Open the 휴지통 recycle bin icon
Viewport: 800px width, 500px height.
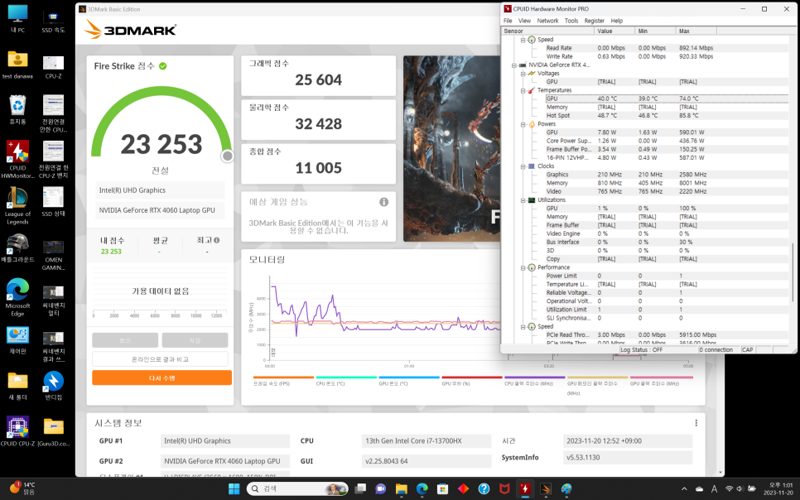18,110
